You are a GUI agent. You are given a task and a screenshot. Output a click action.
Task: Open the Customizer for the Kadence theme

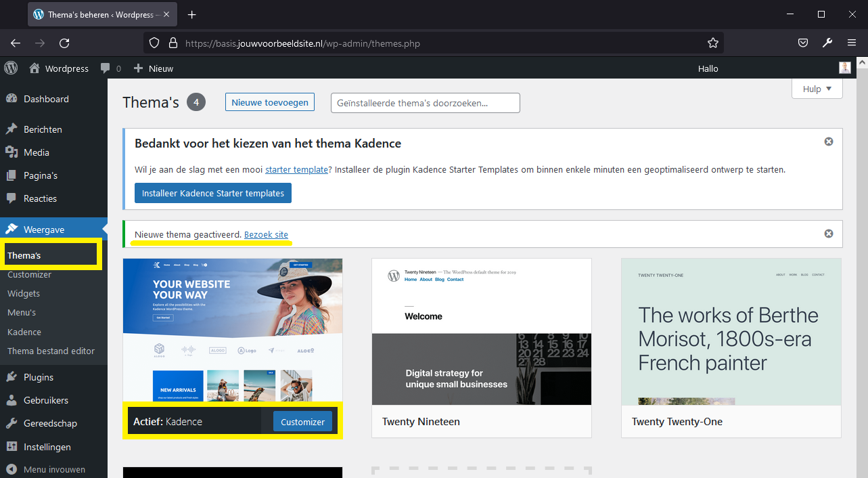coord(302,421)
